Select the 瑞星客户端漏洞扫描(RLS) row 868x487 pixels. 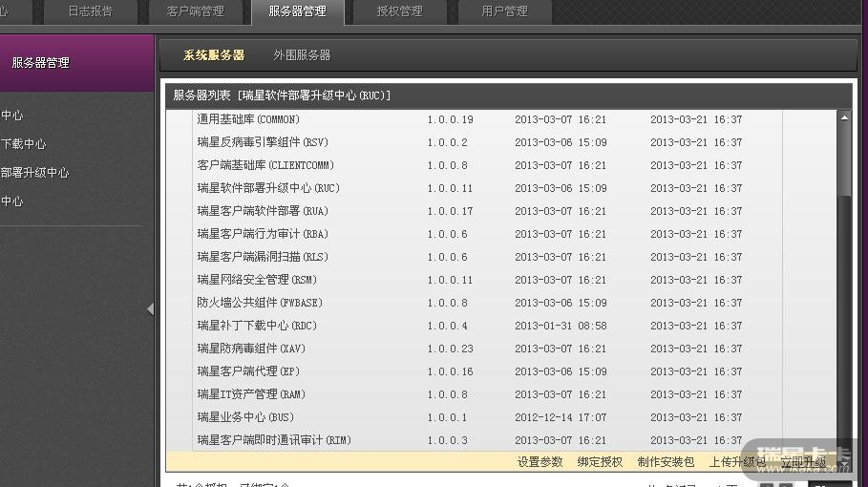coord(487,257)
